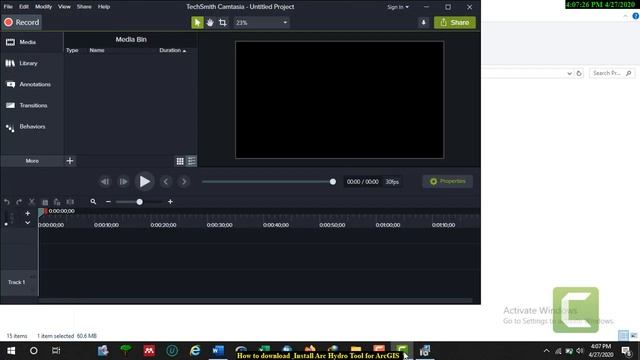The height and width of the screenshot is (360, 640).
Task: Click the Cut scissors icon
Action: (x=32, y=202)
